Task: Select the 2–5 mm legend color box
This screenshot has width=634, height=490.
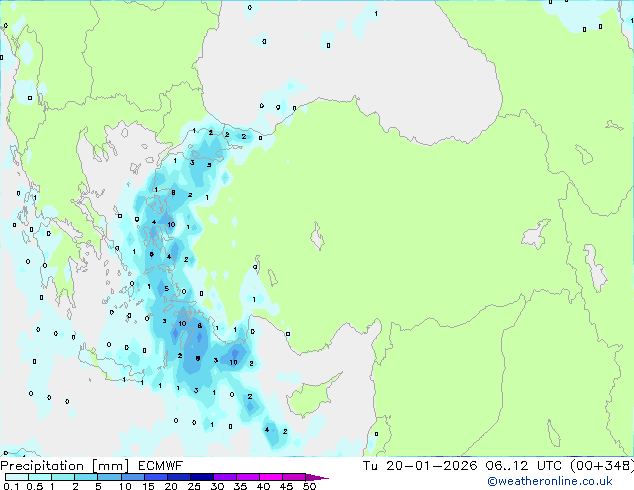Action: (86, 477)
